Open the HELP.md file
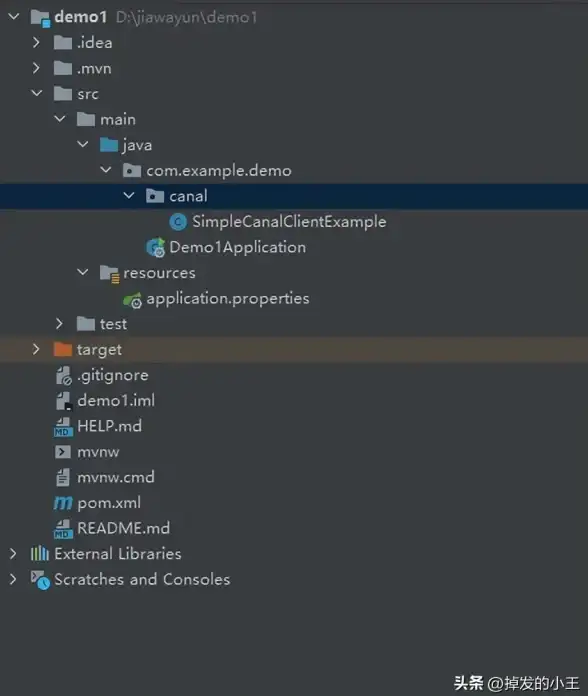The width and height of the screenshot is (588, 696). [110, 427]
